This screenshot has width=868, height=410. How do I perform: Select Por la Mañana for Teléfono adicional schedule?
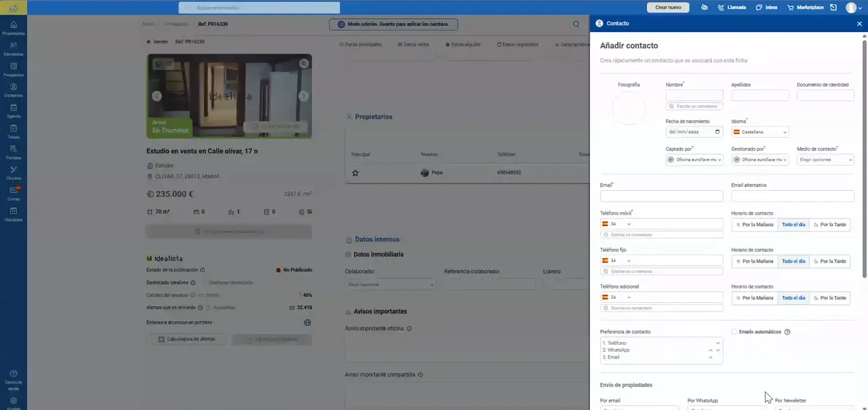[755, 298]
